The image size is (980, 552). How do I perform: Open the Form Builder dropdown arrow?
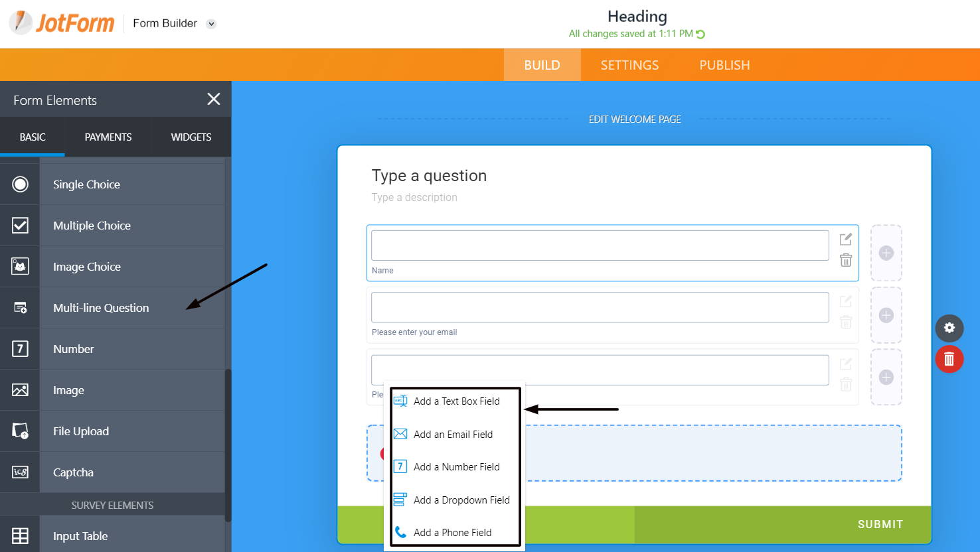(x=211, y=24)
